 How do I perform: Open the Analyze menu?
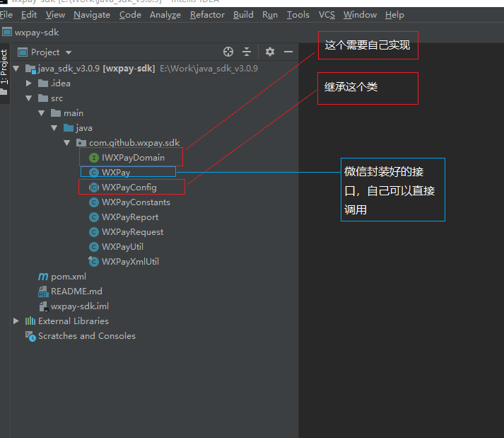click(x=165, y=15)
